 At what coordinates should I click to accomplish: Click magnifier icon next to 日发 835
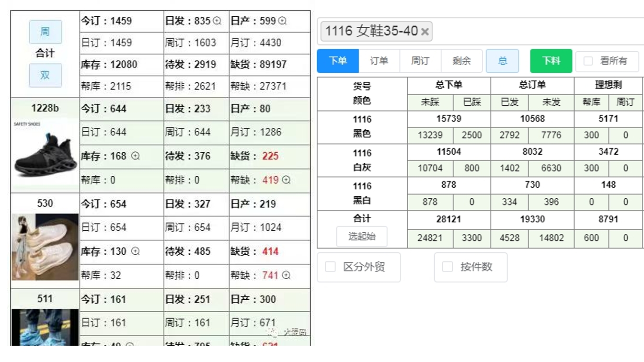[x=217, y=21]
